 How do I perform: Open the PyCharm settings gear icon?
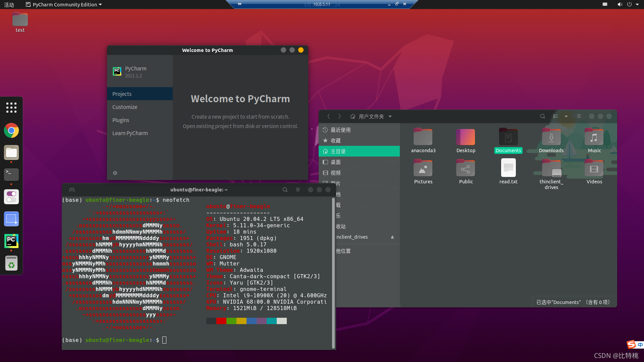click(115, 173)
